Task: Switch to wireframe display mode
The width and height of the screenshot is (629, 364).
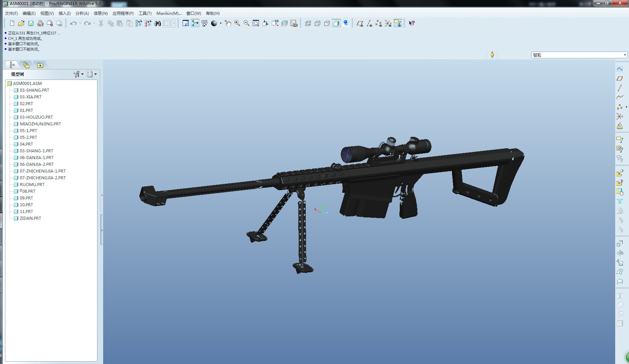Action: pyautogui.click(x=308, y=24)
